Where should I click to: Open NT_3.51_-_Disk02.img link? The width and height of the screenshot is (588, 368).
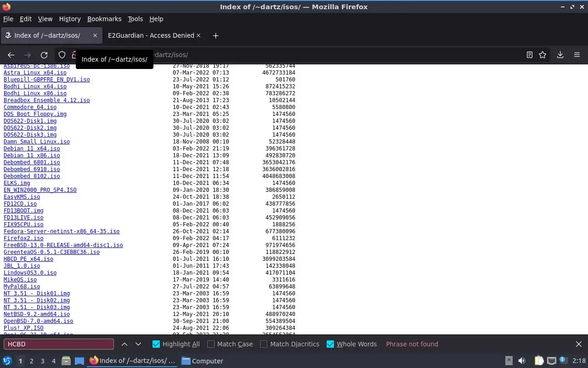click(x=37, y=300)
